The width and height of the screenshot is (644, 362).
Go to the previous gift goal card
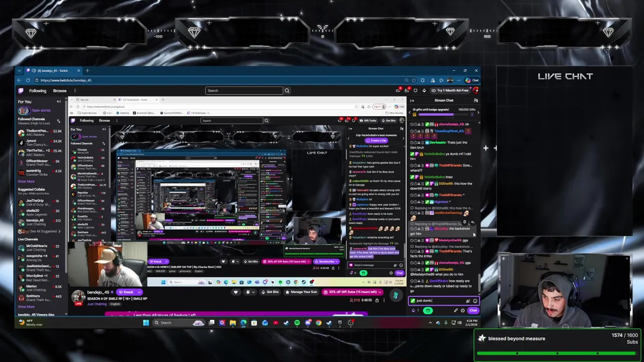[x=410, y=113]
